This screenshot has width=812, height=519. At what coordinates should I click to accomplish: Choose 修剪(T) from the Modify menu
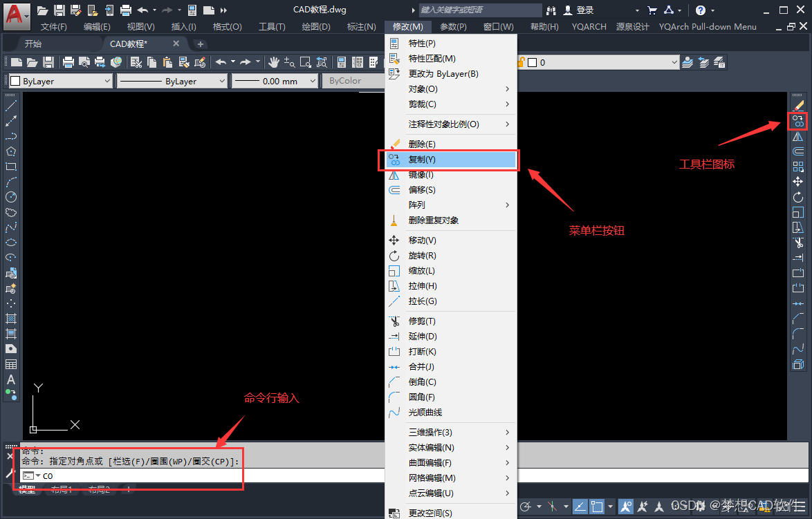(451, 321)
